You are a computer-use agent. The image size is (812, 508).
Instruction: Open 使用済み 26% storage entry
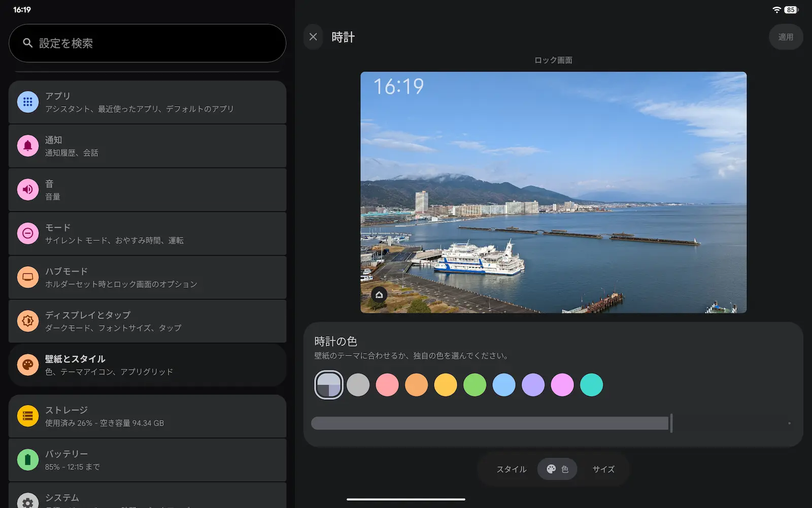click(x=105, y=423)
